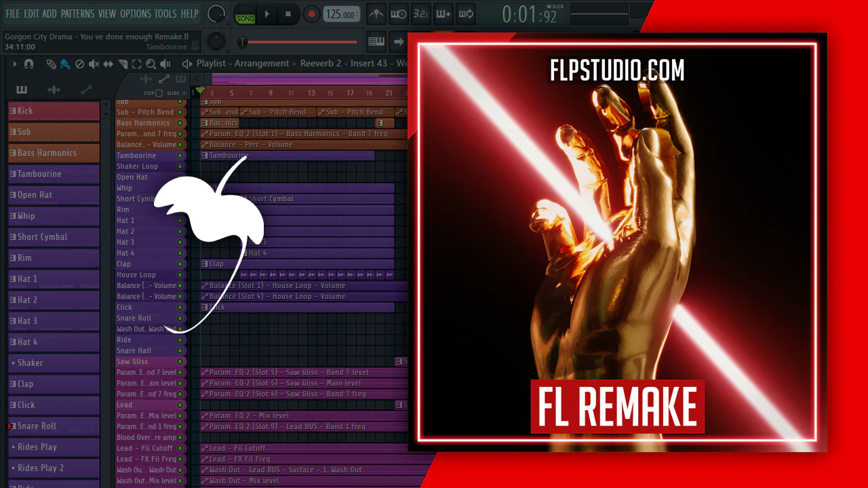This screenshot has height=488, width=868.
Task: Open the EDIT menu
Action: (31, 14)
